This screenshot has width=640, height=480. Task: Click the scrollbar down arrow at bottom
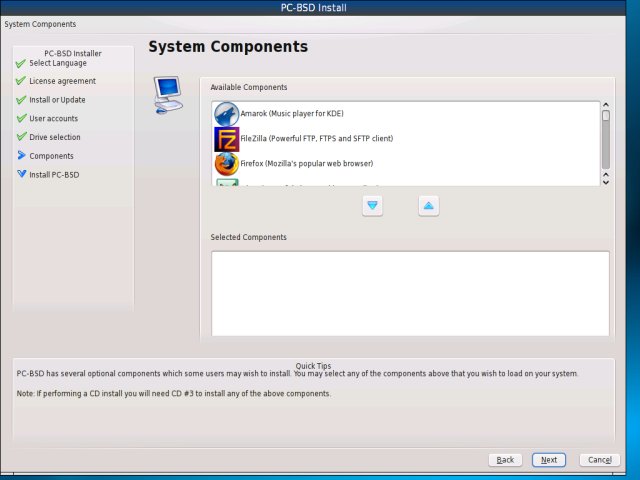pos(606,182)
